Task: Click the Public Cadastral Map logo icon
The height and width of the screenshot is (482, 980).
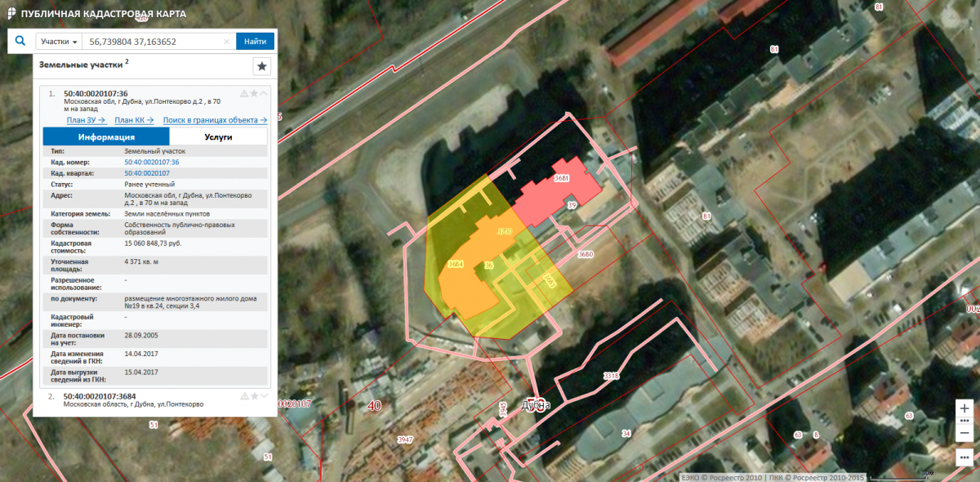Action: 10,14
